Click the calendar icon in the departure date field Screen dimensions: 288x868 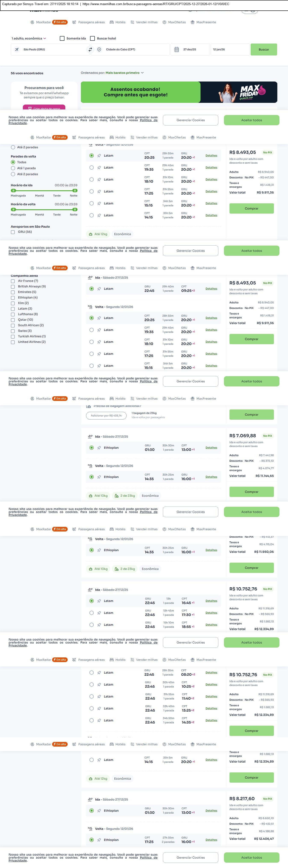176,50
